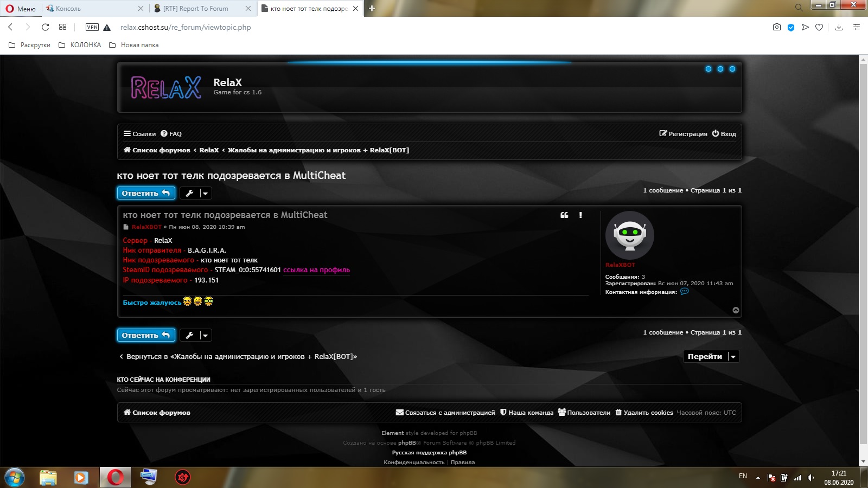Open the ссылка на профиль link
The width and height of the screenshot is (868, 488).
pyautogui.click(x=316, y=270)
